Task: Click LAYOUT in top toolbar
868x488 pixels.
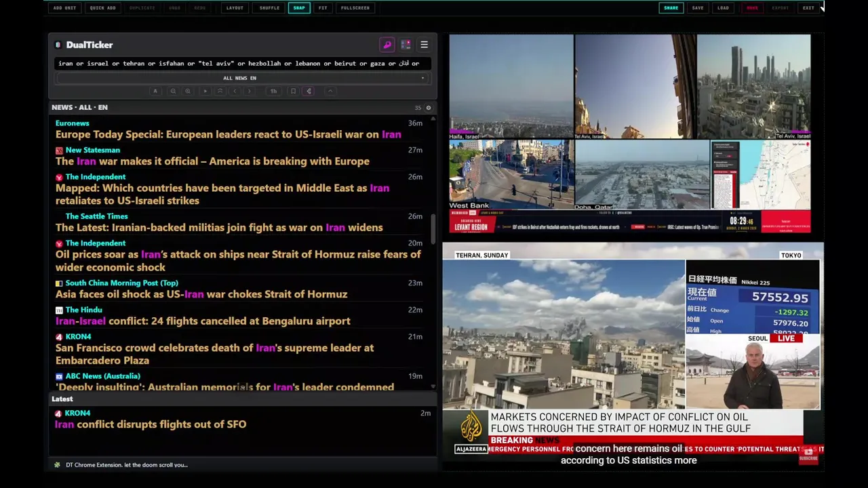Action: coord(235,8)
